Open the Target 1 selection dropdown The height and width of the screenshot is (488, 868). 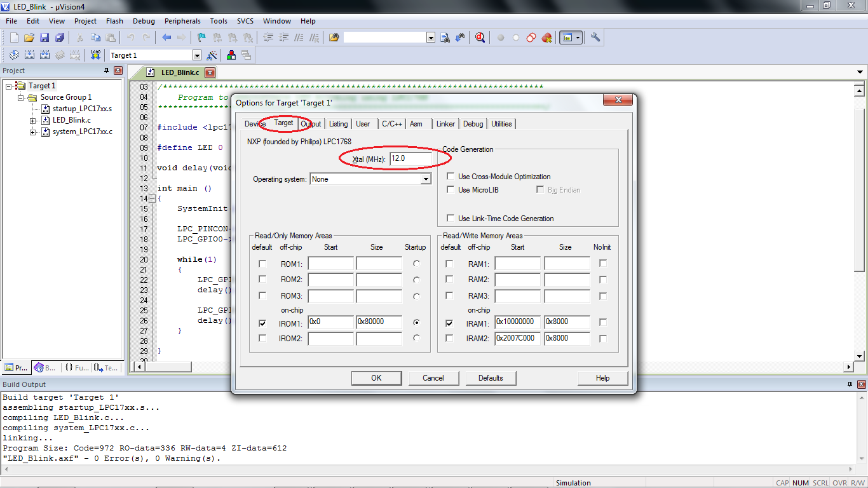(196, 55)
